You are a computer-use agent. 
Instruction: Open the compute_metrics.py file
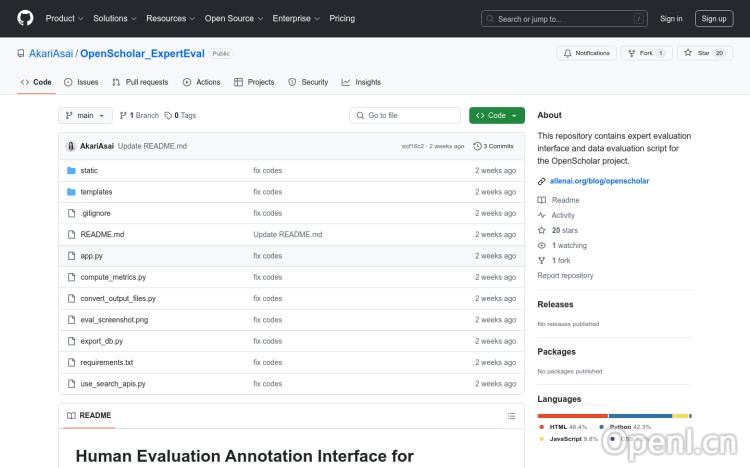pyautogui.click(x=113, y=277)
